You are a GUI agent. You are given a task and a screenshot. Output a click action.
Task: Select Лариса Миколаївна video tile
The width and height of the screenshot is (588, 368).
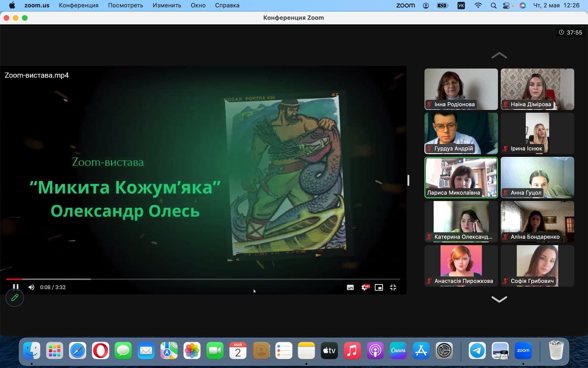pyautogui.click(x=461, y=177)
